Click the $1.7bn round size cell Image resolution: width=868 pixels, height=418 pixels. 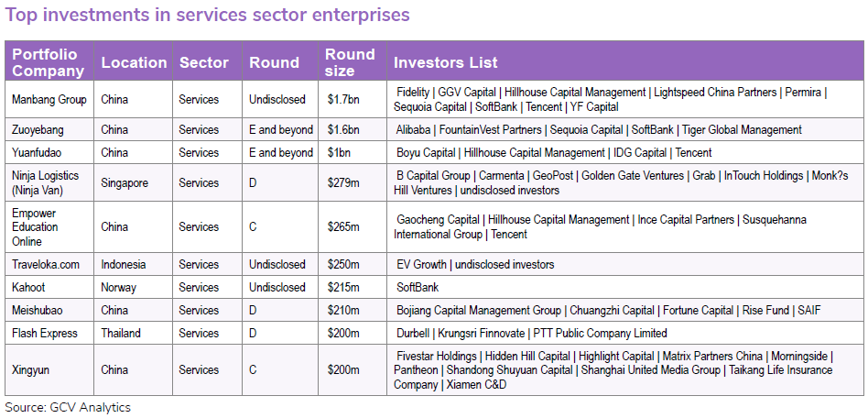[343, 99]
